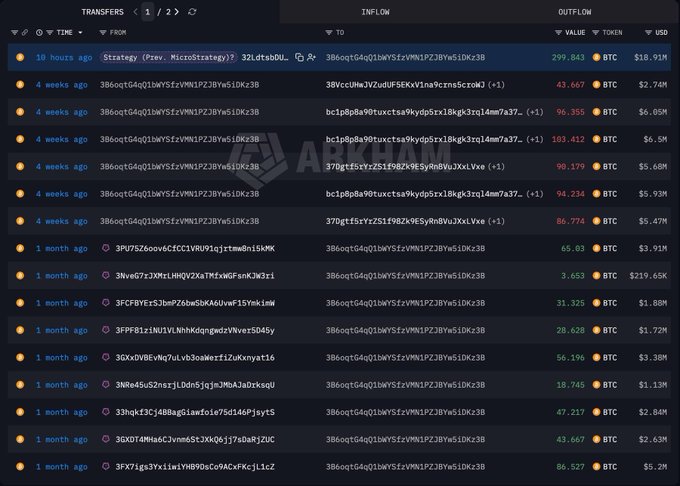Screen dimensions: 680x486
Task: Click the 65.03 BTC value
Action: (x=572, y=248)
